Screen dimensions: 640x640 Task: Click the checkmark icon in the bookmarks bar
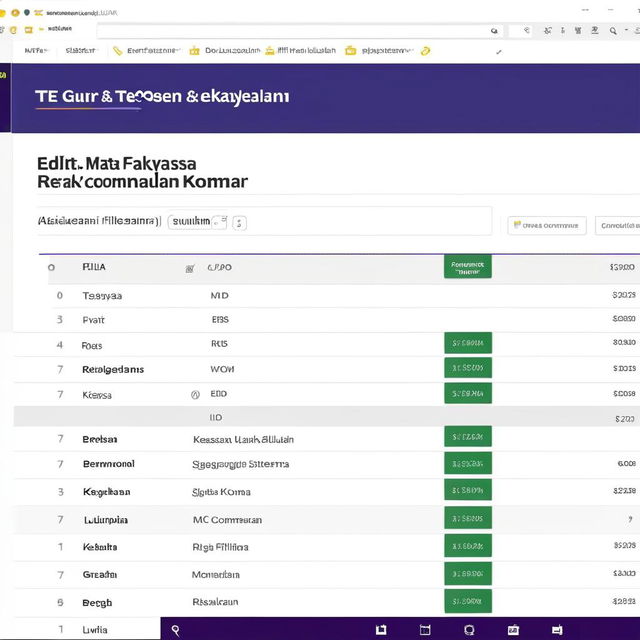(x=499, y=52)
